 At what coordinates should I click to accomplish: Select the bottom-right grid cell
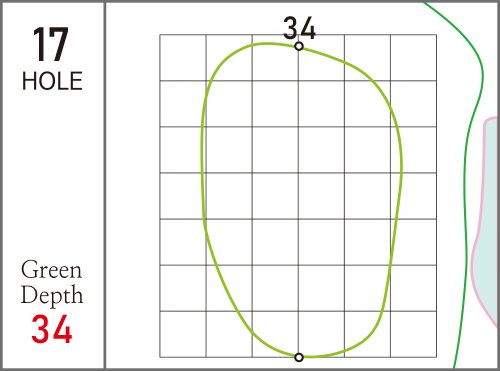point(413,334)
